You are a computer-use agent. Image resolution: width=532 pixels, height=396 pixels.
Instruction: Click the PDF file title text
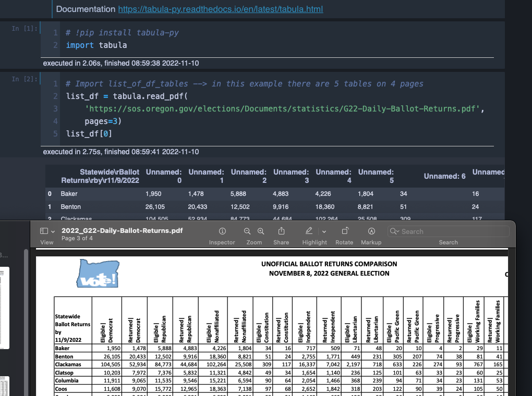click(122, 230)
